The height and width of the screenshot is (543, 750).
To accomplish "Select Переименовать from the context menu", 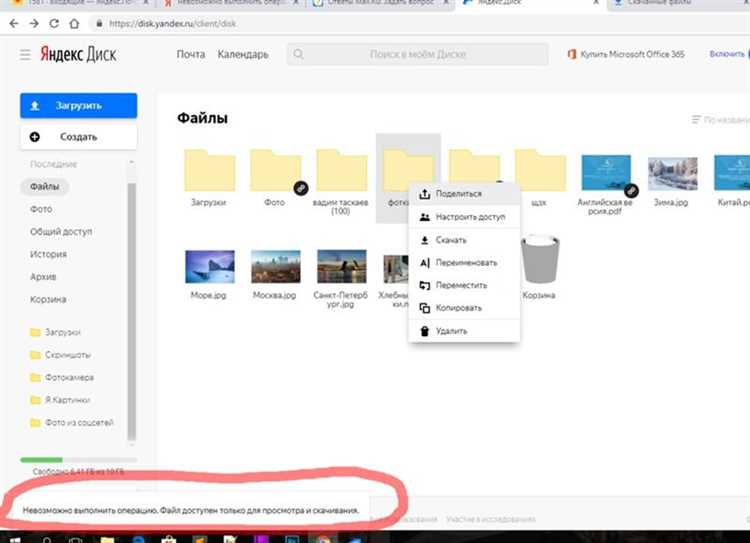I will tap(465, 263).
